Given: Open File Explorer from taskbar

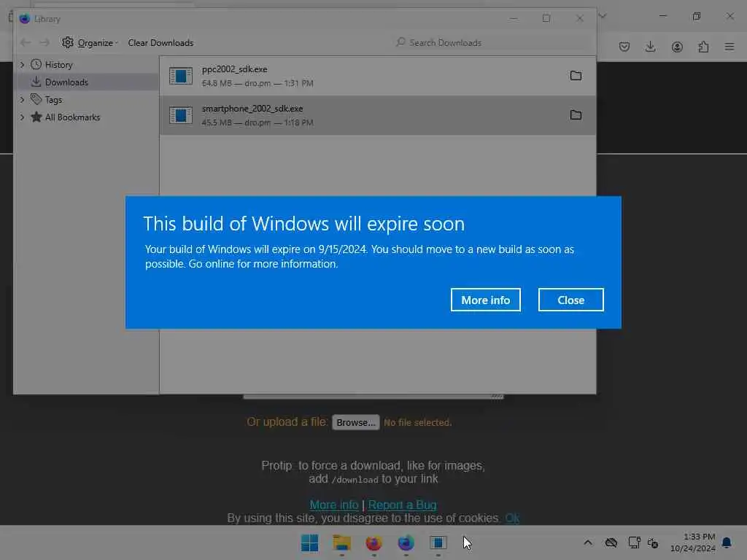Looking at the screenshot, I should 341,542.
